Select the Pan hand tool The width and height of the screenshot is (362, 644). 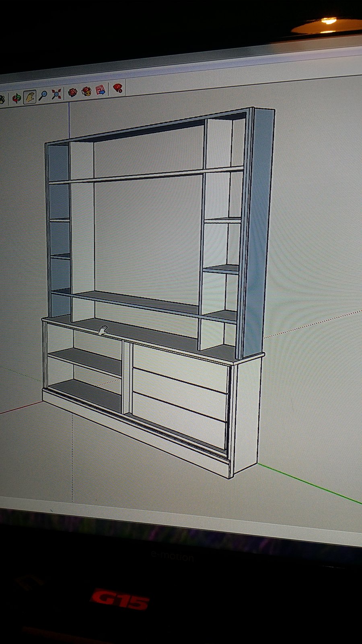(30, 97)
